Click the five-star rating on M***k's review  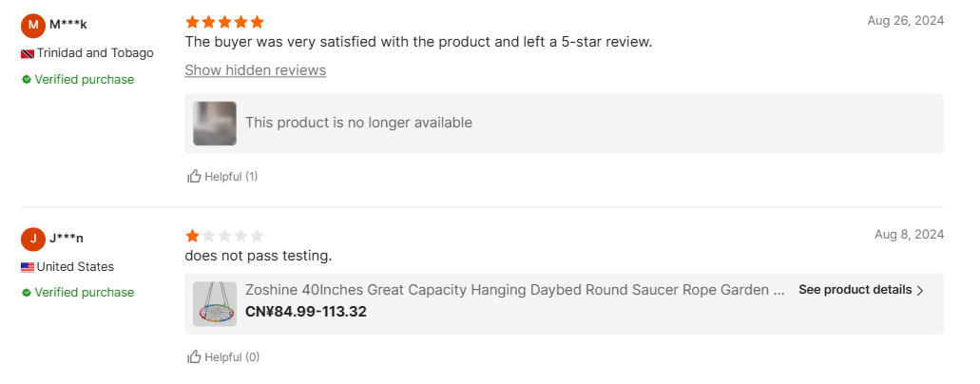[x=224, y=22]
